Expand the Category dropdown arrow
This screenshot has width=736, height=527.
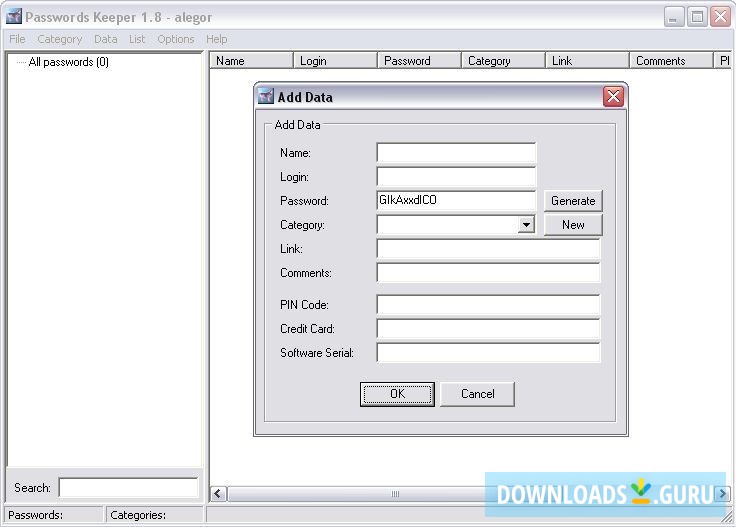526,225
